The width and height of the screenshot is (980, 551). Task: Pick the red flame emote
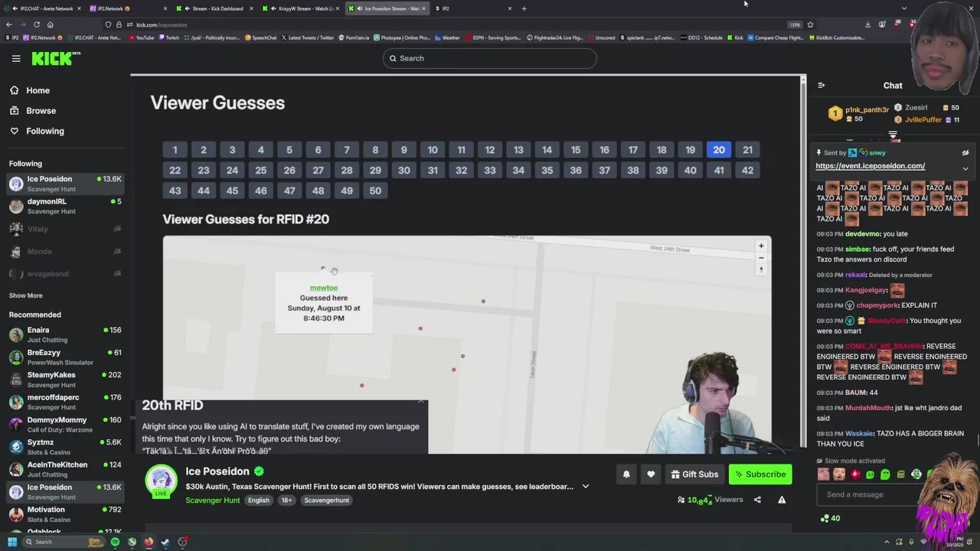(854, 474)
